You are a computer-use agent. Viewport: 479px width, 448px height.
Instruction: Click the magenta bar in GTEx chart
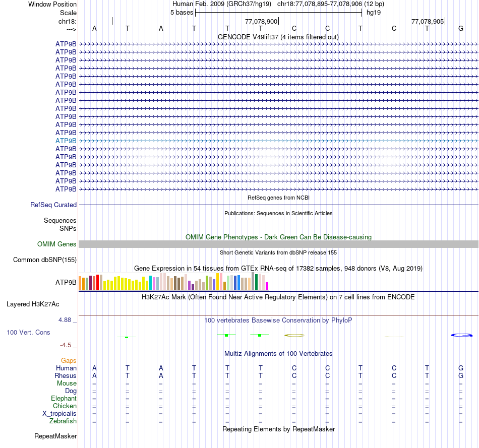pyautogui.click(x=267, y=286)
